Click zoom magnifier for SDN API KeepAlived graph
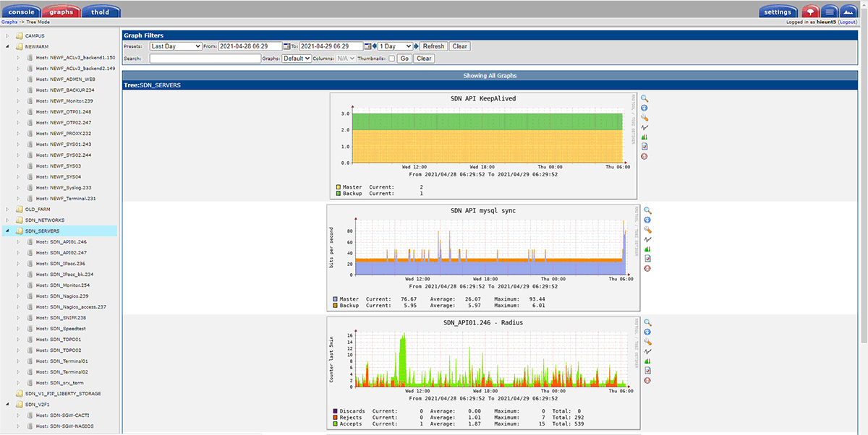The image size is (868, 435). (644, 98)
